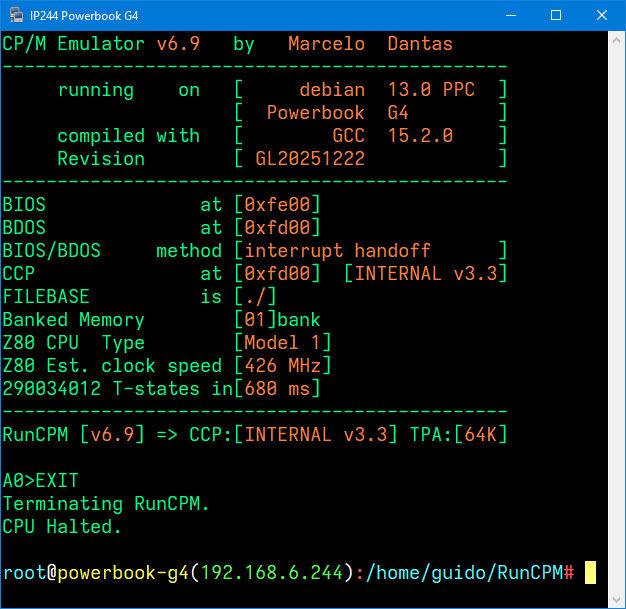Click the PuTTY terminal icon in title bar
The image size is (626, 609).
point(16,15)
